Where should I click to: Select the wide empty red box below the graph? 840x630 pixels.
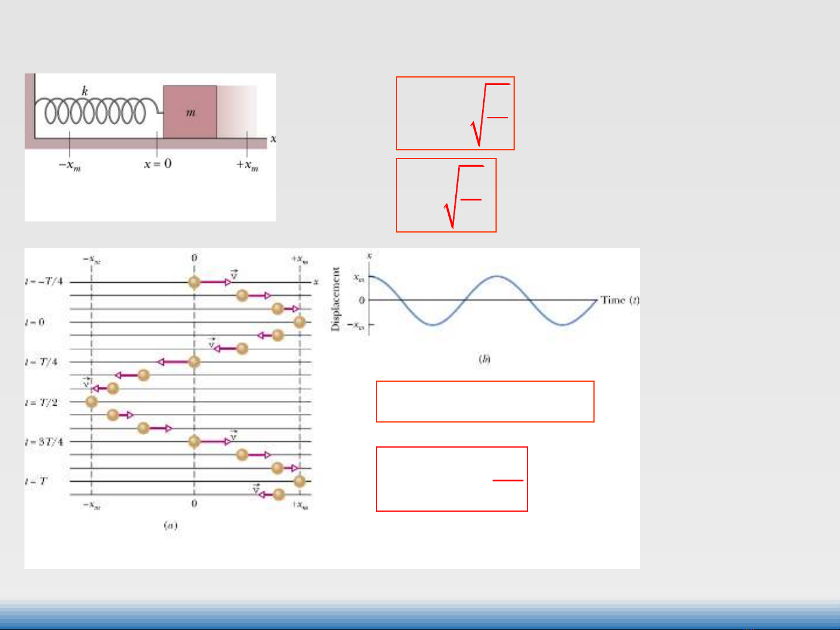pyautogui.click(x=485, y=402)
